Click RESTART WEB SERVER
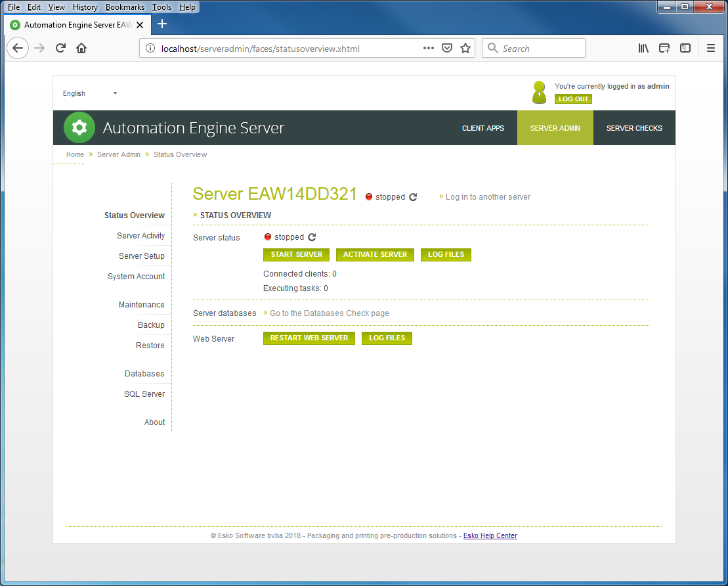 (x=309, y=338)
